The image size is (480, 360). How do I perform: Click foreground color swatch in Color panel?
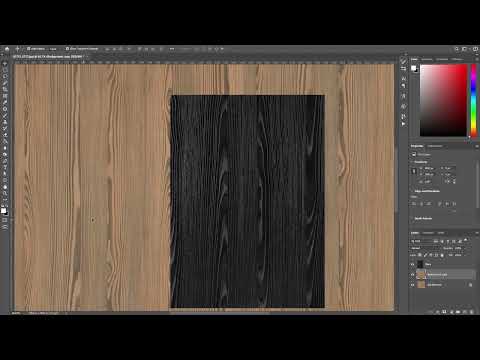pyautogui.click(x=413, y=68)
